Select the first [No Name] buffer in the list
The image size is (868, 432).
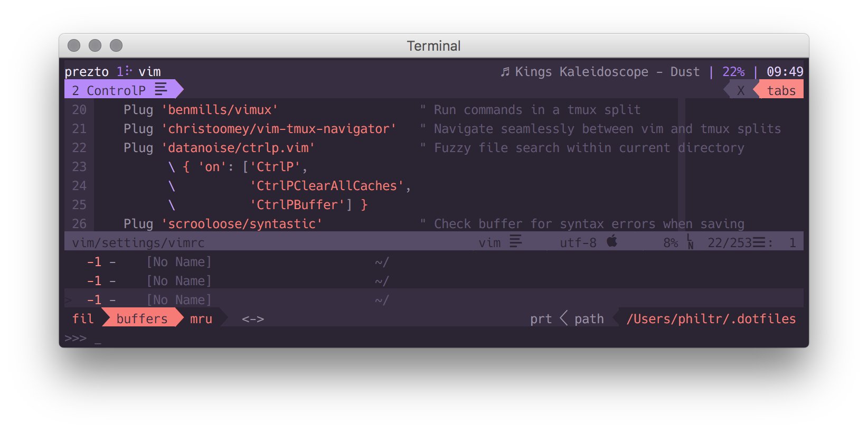point(179,262)
